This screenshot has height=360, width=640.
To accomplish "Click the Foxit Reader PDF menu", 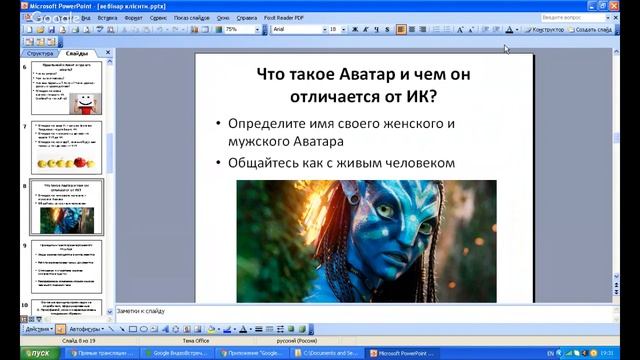I will pyautogui.click(x=284, y=18).
